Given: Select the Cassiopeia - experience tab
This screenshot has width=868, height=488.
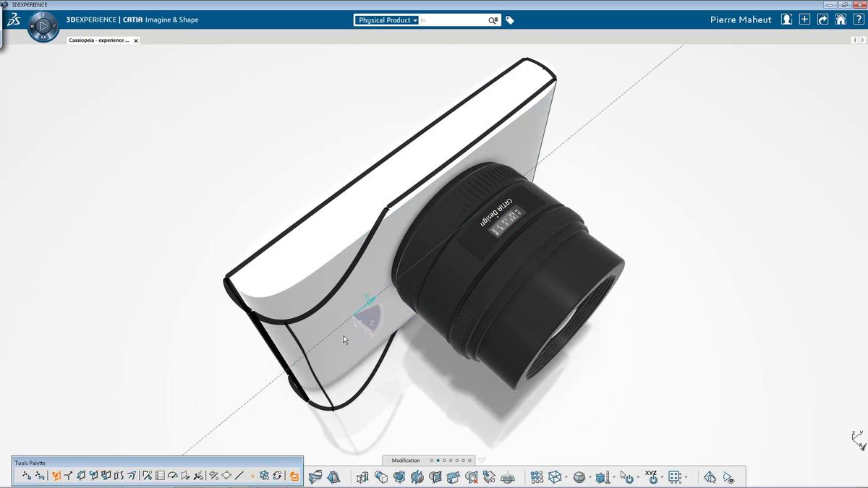Looking at the screenshot, I should (x=99, y=40).
